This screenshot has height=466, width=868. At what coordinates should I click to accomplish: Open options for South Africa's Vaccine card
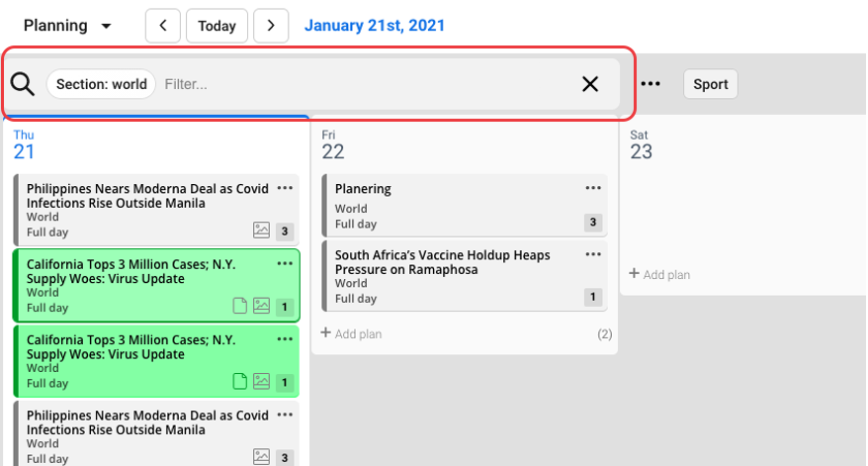[x=593, y=254]
